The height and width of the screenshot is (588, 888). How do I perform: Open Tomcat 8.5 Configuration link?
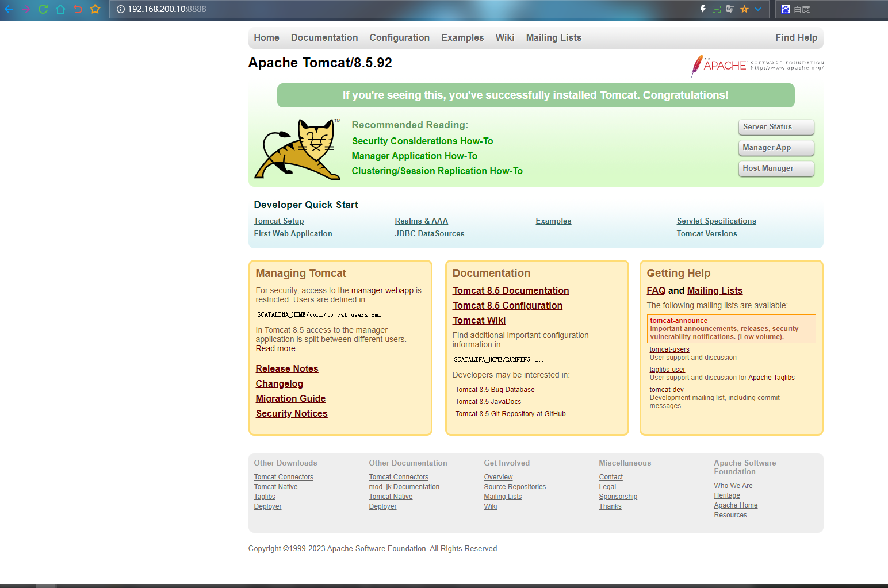pyautogui.click(x=508, y=306)
